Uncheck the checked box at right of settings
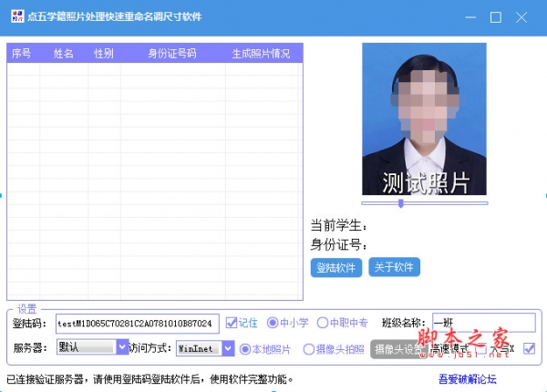The image size is (547, 392). [529, 348]
